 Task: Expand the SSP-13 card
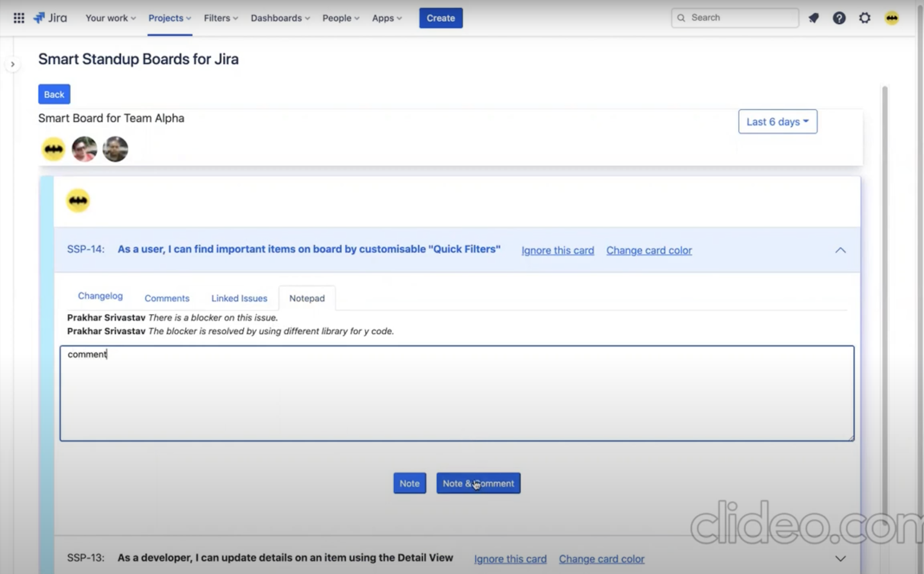[x=840, y=558]
